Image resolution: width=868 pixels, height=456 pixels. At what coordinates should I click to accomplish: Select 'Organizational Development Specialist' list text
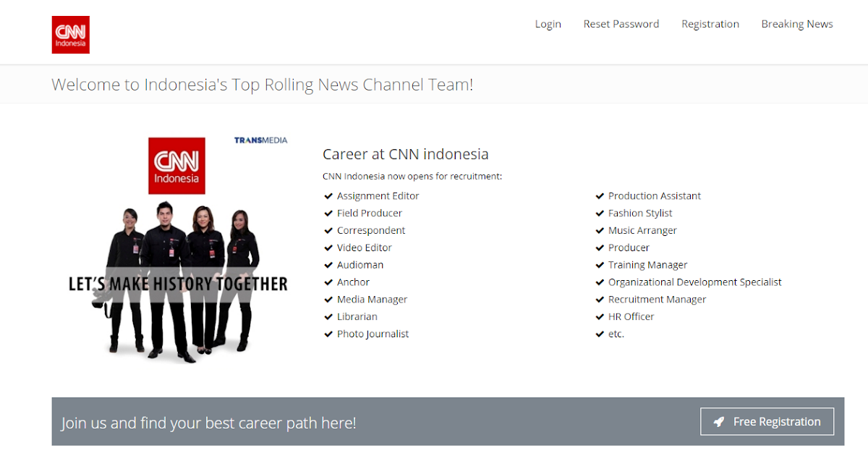[695, 282]
